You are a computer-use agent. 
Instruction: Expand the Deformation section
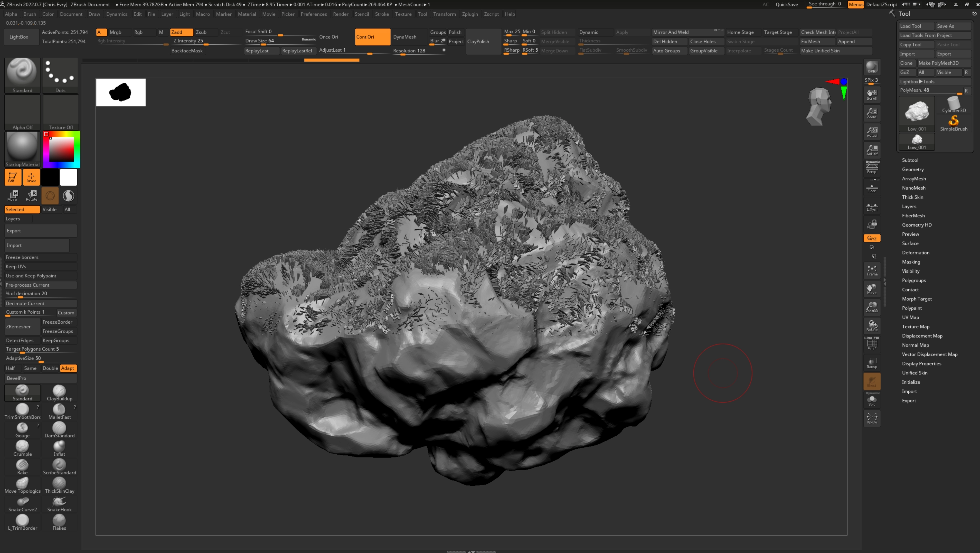[915, 253]
